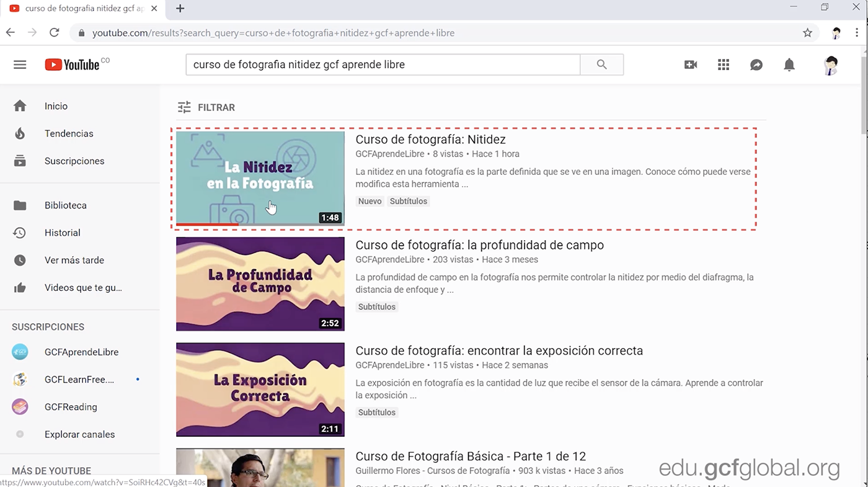Viewport: 868px width, 487px height.
Task: Open the Chrome profile icon in toolbar
Action: tap(836, 33)
